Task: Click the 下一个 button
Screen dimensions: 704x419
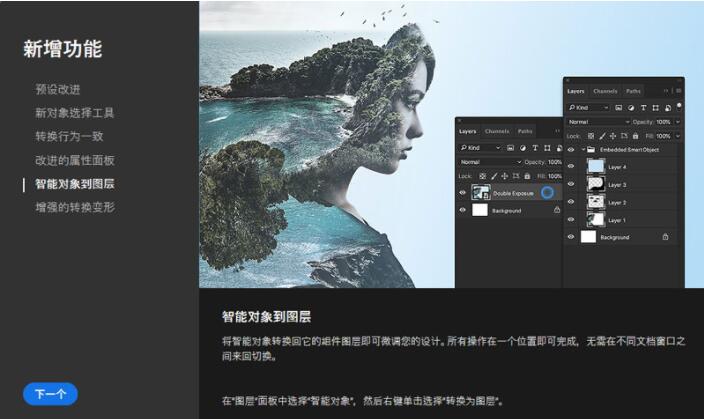Action: click(x=50, y=394)
